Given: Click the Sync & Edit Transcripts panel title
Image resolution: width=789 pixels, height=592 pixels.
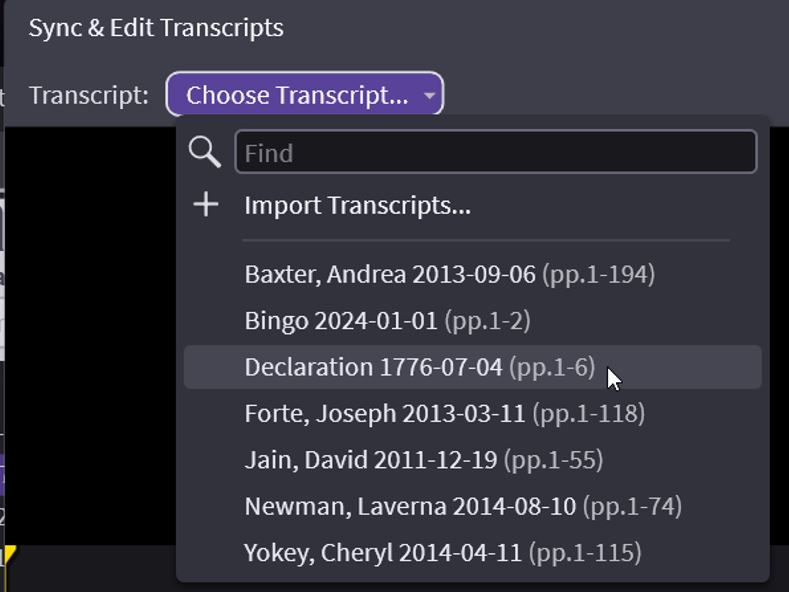Looking at the screenshot, I should (156, 28).
